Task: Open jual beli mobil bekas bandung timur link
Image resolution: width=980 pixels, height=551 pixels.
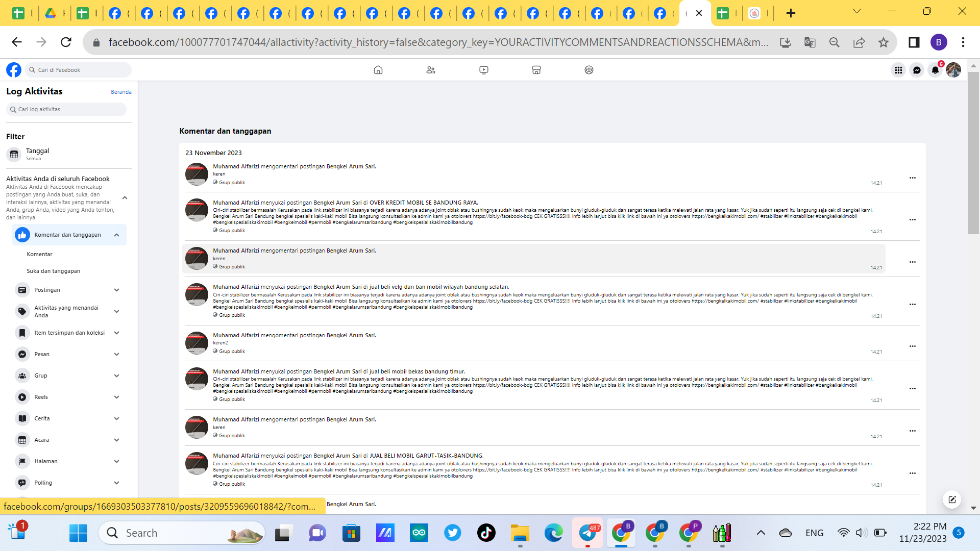Action: [417, 372]
